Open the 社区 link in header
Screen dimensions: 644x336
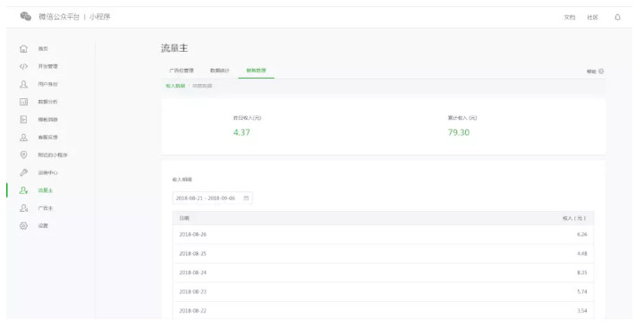[x=592, y=17]
